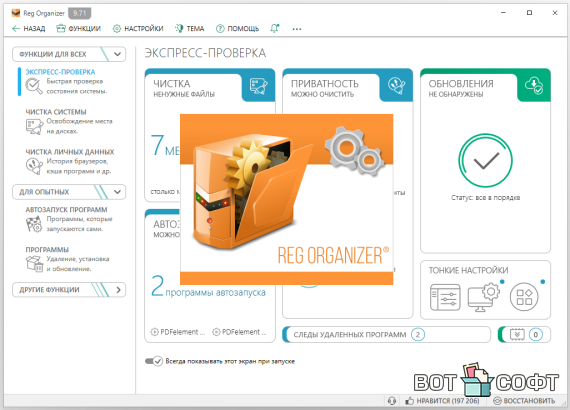Open the НАСТРОЙКИ menu
Image resolution: width=570 pixels, height=410 pixels.
tap(138, 28)
